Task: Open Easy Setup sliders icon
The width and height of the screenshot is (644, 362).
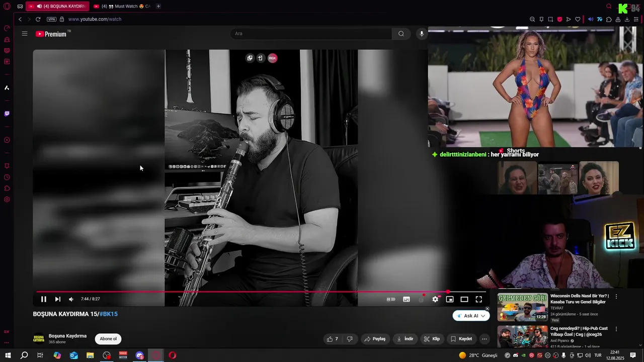Action: (x=636, y=19)
